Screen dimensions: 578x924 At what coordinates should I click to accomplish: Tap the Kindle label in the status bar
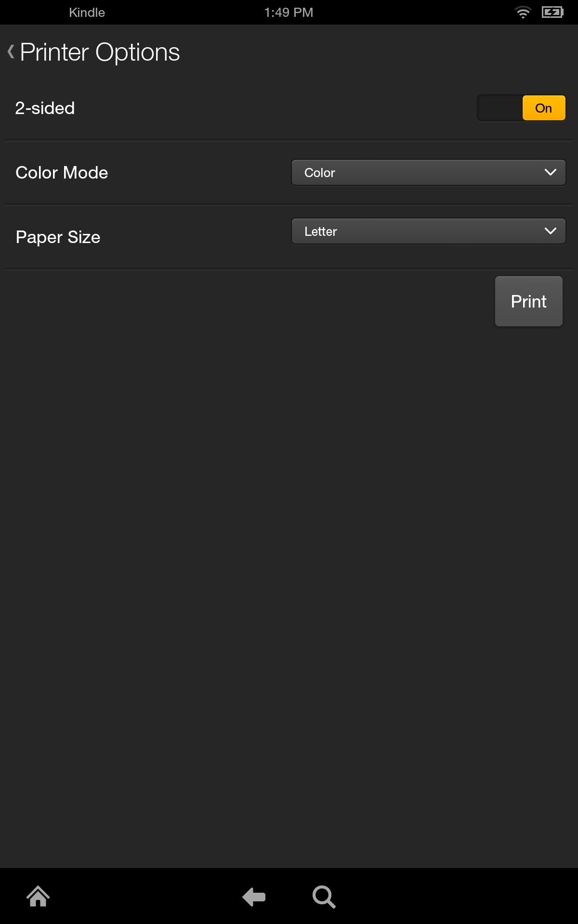tap(87, 12)
